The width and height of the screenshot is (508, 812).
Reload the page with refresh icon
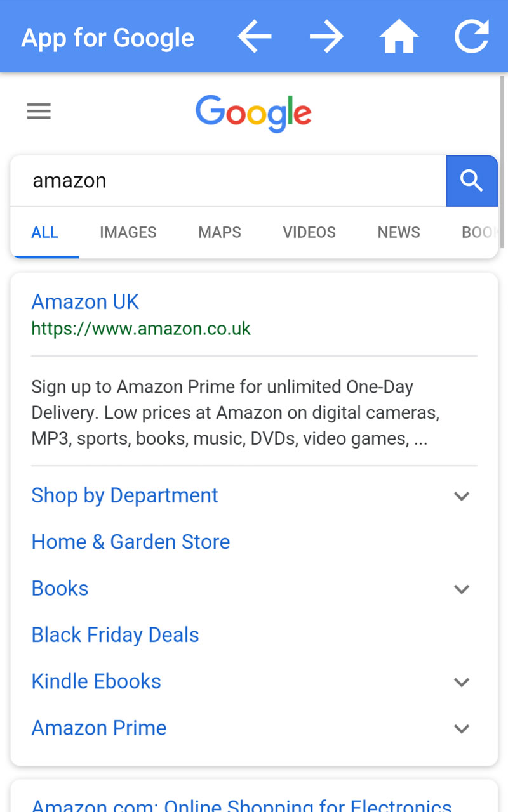tap(472, 37)
